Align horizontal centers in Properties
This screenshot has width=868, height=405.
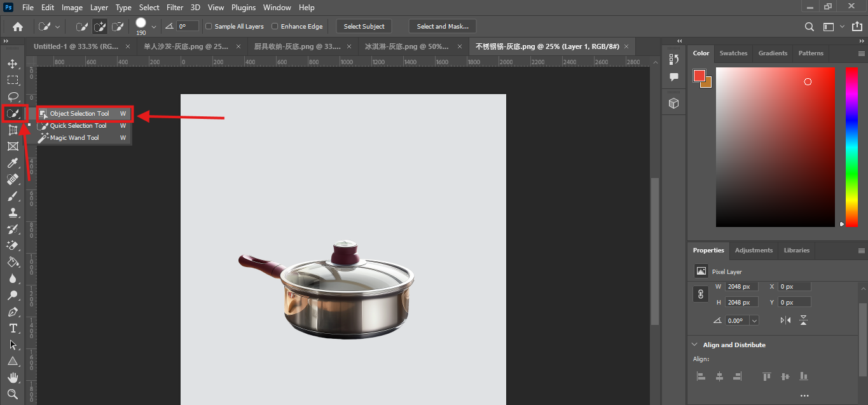(x=719, y=376)
